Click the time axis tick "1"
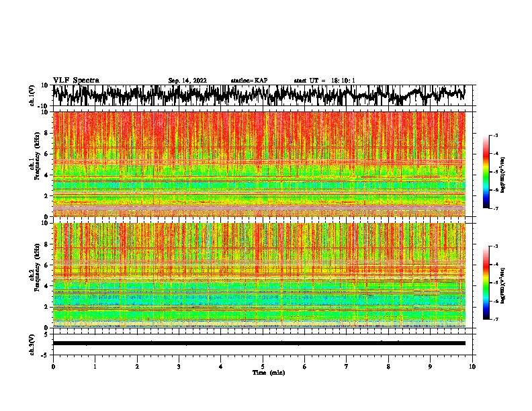 [95, 367]
